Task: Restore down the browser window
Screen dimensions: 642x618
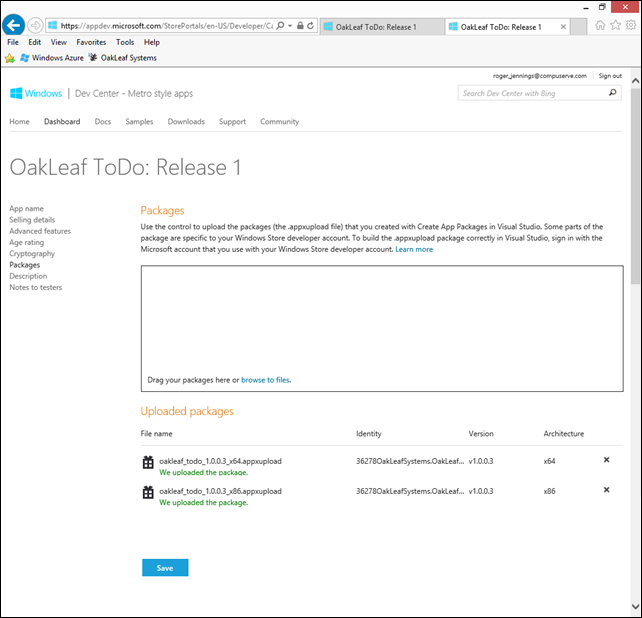Action: point(602,7)
